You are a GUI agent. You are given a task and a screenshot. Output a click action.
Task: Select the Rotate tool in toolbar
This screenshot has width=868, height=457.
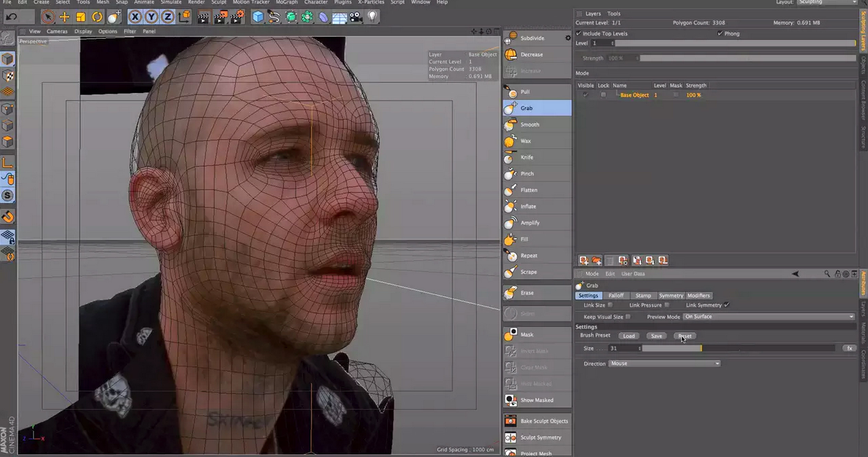(97, 17)
